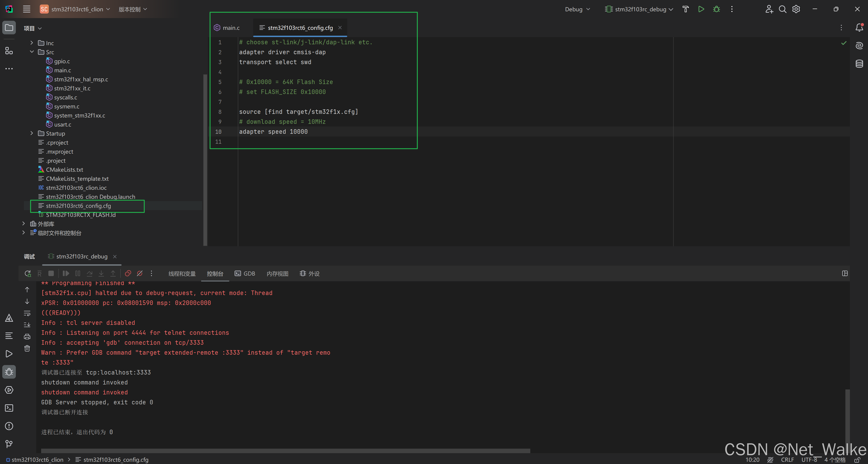Click the Build hammer icon
The image size is (868, 464).
coord(685,9)
